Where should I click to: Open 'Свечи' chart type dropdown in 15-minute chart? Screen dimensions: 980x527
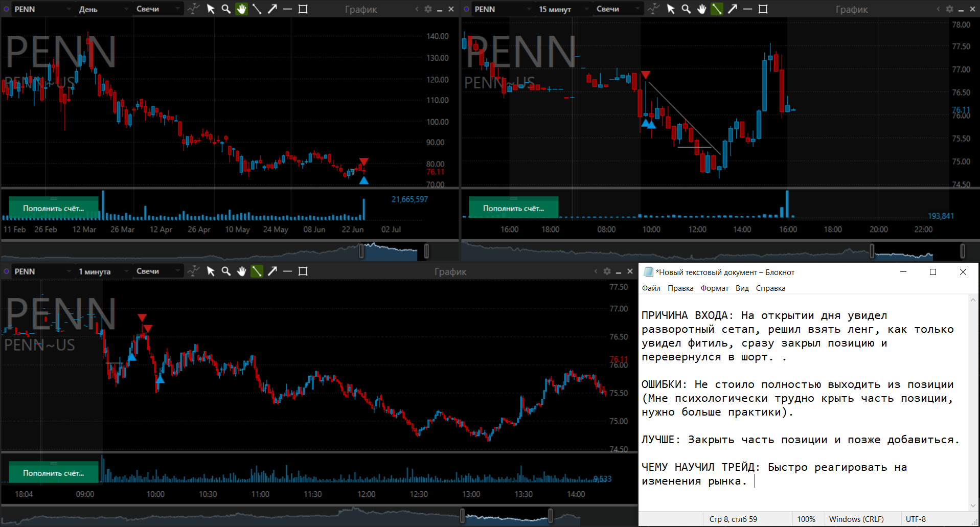click(618, 9)
